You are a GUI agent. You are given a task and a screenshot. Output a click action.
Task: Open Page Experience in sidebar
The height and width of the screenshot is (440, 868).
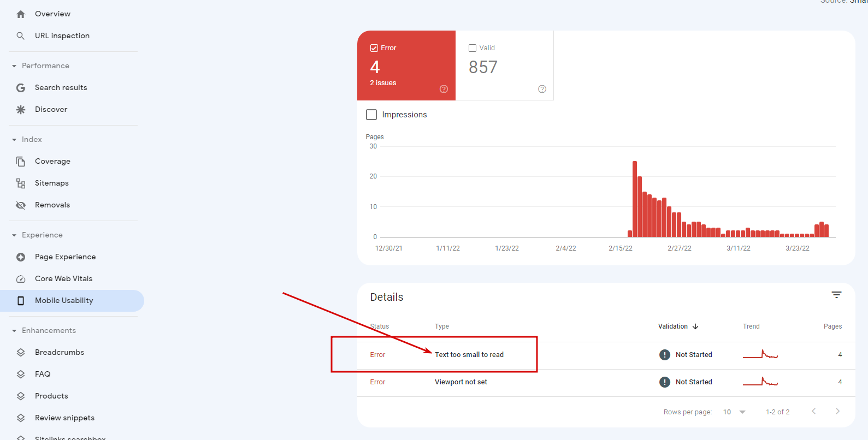coord(65,257)
